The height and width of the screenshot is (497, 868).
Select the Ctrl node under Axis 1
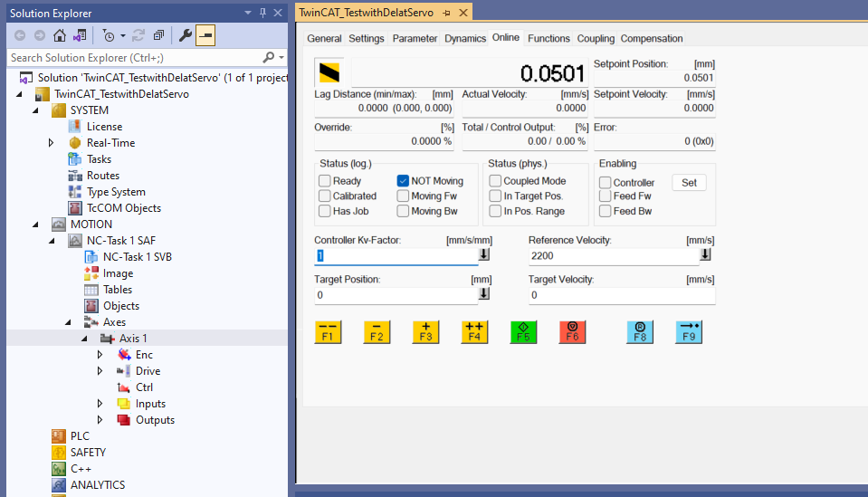tap(144, 387)
